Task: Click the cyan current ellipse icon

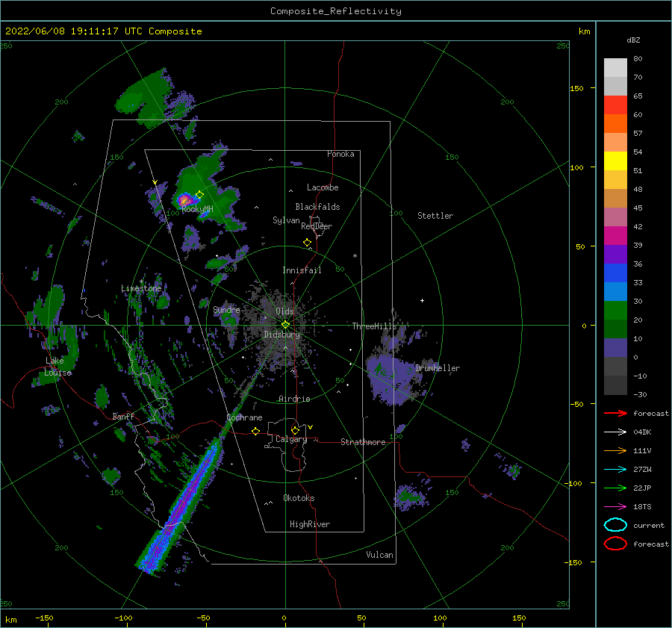Action: pos(615,525)
